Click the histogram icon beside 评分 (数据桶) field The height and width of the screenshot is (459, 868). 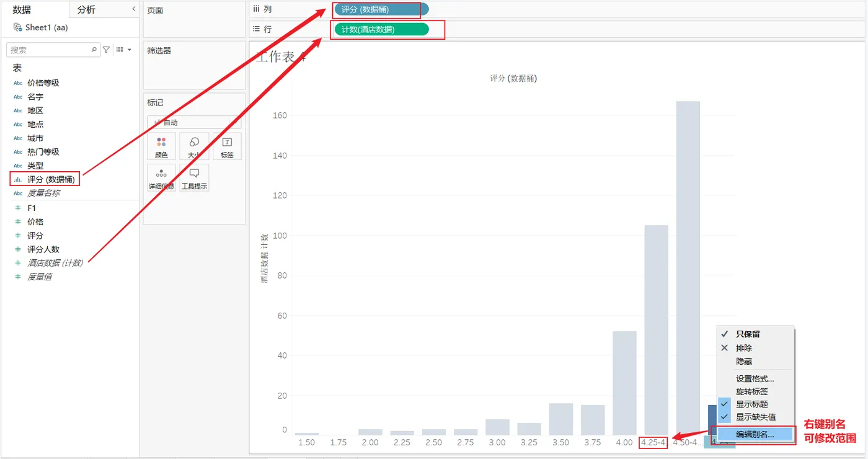click(18, 180)
